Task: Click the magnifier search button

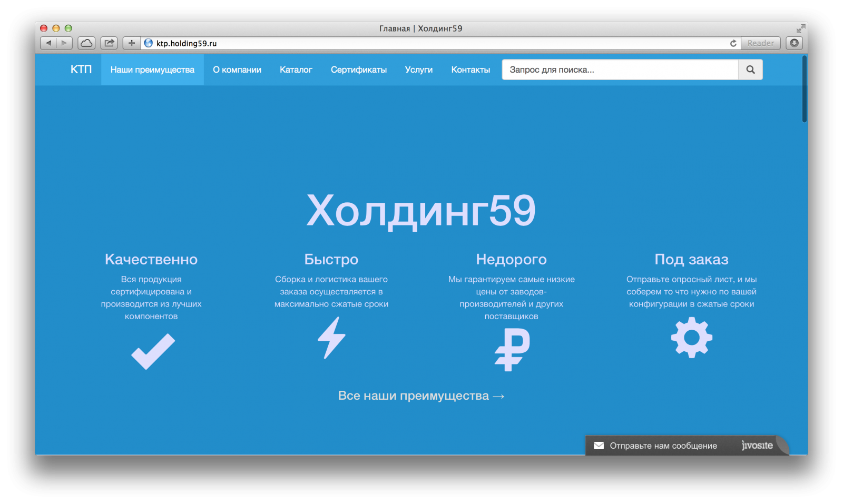Action: [750, 70]
